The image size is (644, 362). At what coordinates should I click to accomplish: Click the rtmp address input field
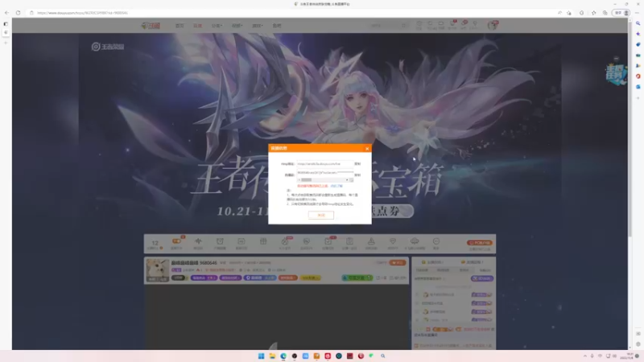point(325,164)
